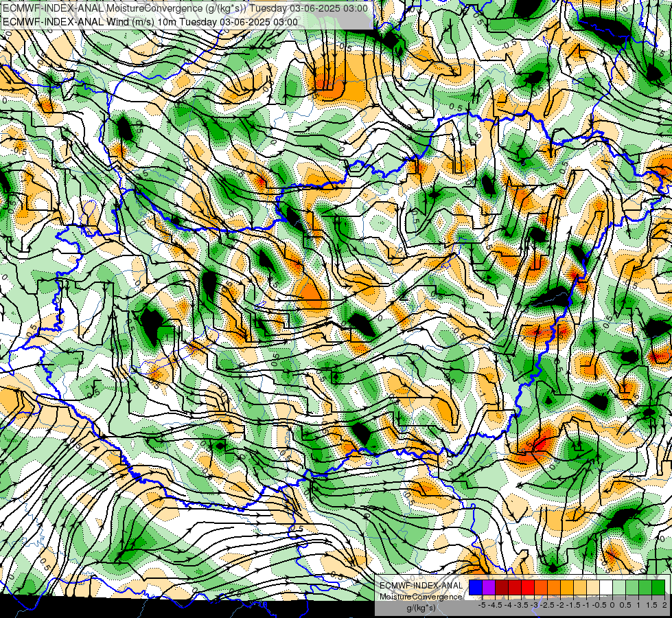Select the darkest red swatch (-4.5 to -4)
672x618 pixels.
click(502, 588)
